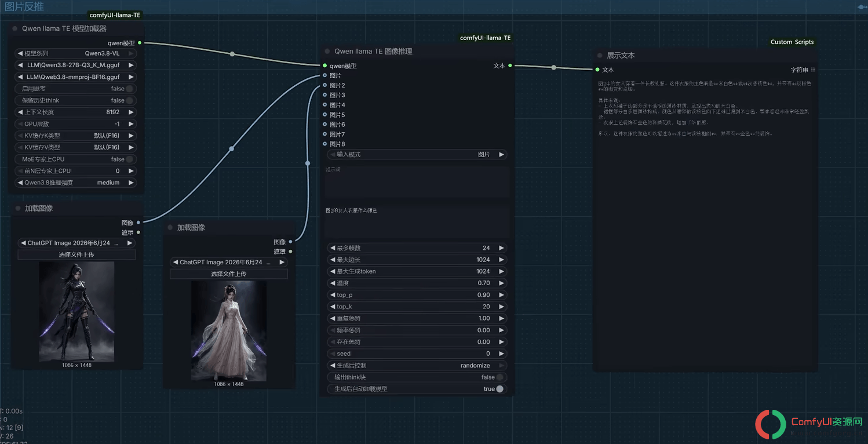
Task: Open the 生成后控制 dropdown showing randomize
Action: [417, 366]
